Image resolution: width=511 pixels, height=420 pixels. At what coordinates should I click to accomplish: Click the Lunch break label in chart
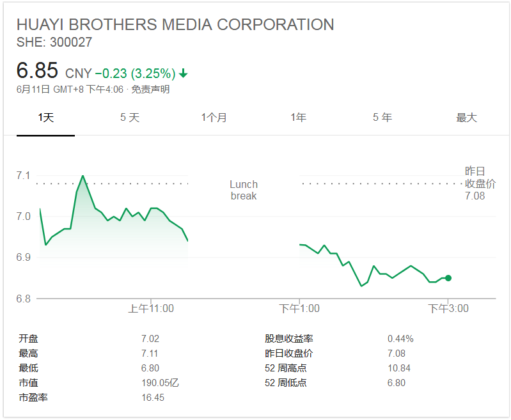pos(244,190)
